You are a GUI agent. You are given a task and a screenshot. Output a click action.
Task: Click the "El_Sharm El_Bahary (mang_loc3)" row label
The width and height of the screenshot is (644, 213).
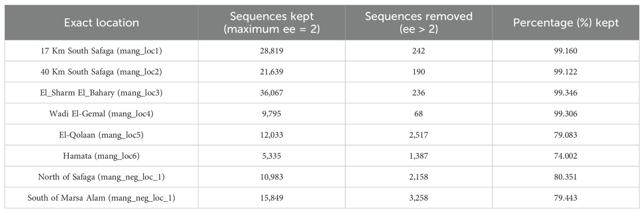[x=101, y=93]
